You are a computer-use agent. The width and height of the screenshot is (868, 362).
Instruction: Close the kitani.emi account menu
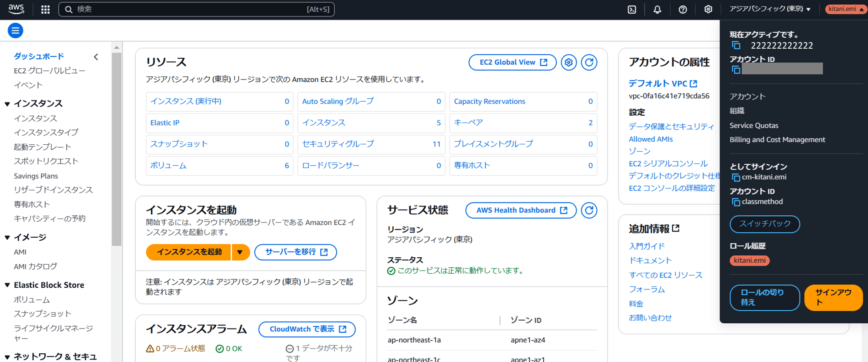[845, 9]
